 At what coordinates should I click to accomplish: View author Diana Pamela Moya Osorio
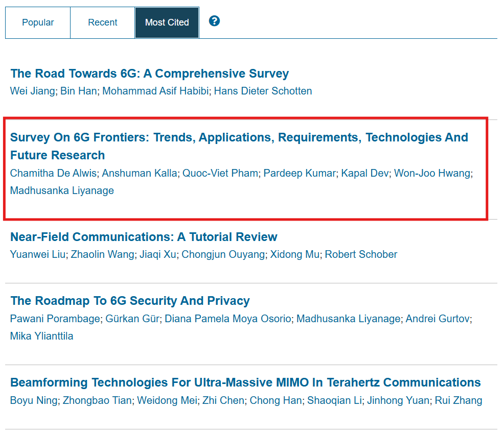(228, 319)
